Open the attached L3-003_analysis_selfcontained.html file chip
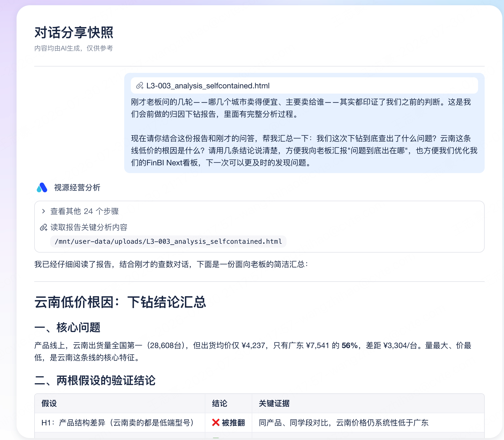The height and width of the screenshot is (440, 504). [x=304, y=86]
